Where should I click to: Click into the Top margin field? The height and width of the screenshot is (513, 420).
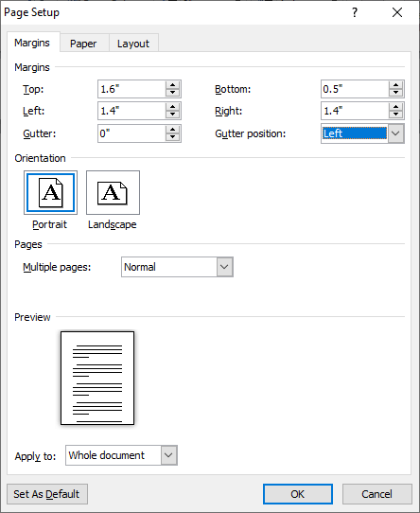(131, 89)
